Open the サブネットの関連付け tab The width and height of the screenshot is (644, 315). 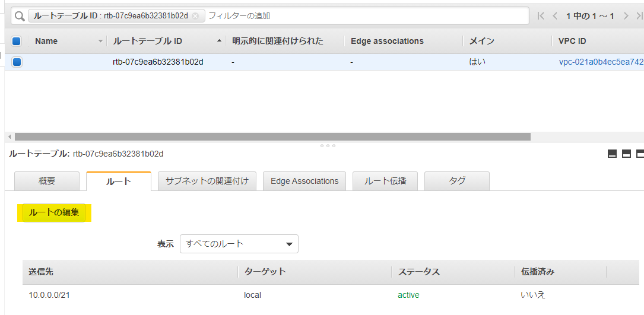(x=207, y=181)
